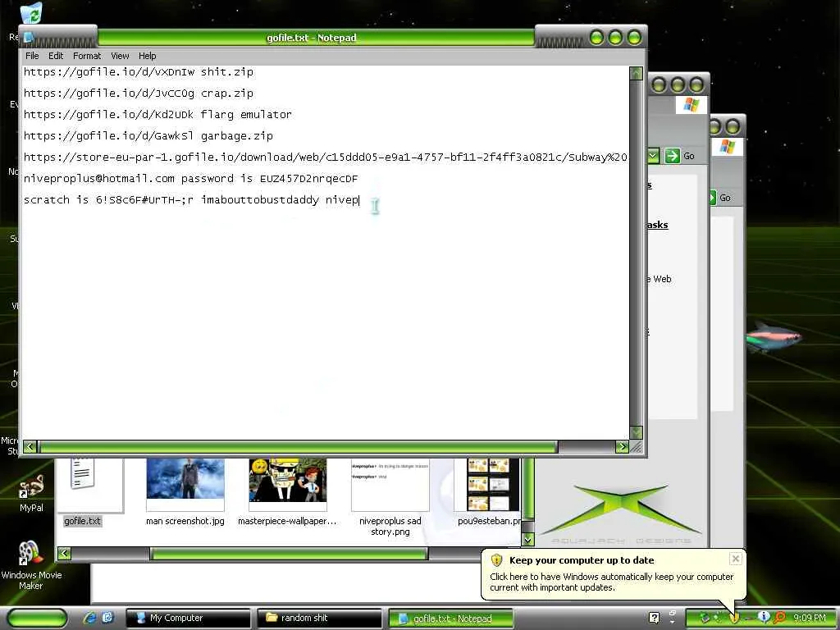
Task: Click the folder window's scroll-left arrow
Action: pos(64,554)
